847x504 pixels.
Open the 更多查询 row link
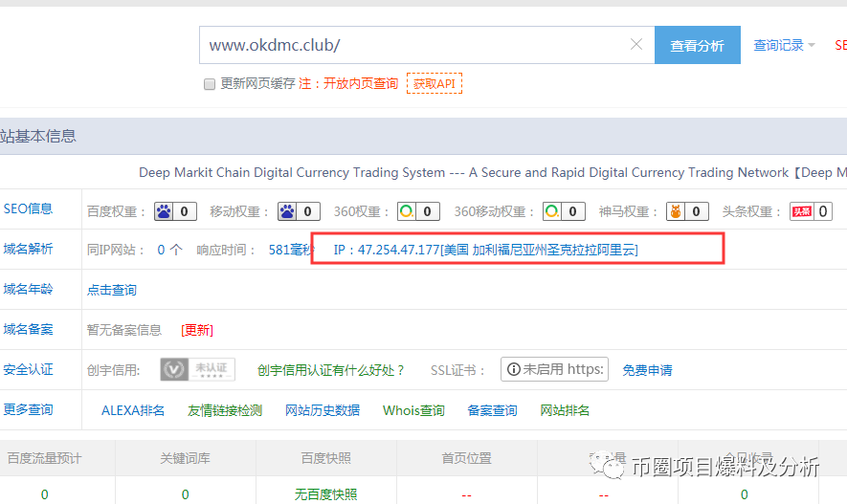[28, 409]
